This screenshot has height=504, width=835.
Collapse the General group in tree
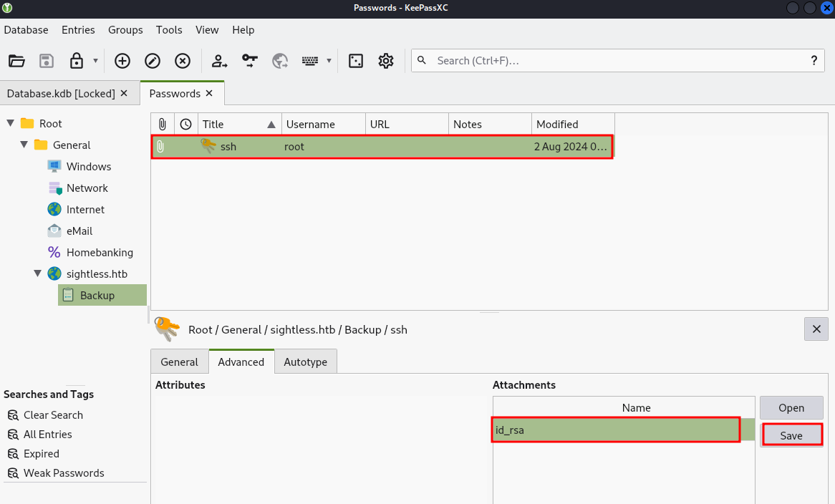click(24, 145)
